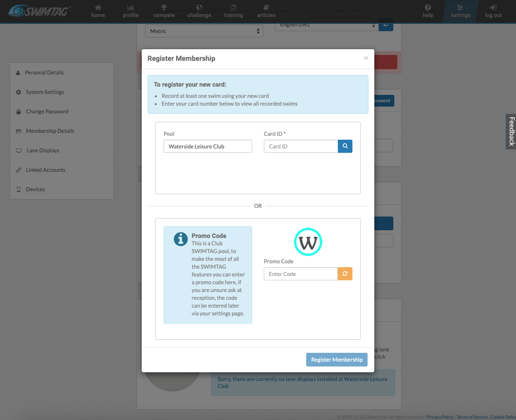Open the training section
This screenshot has height=420, width=516.
point(234,11)
